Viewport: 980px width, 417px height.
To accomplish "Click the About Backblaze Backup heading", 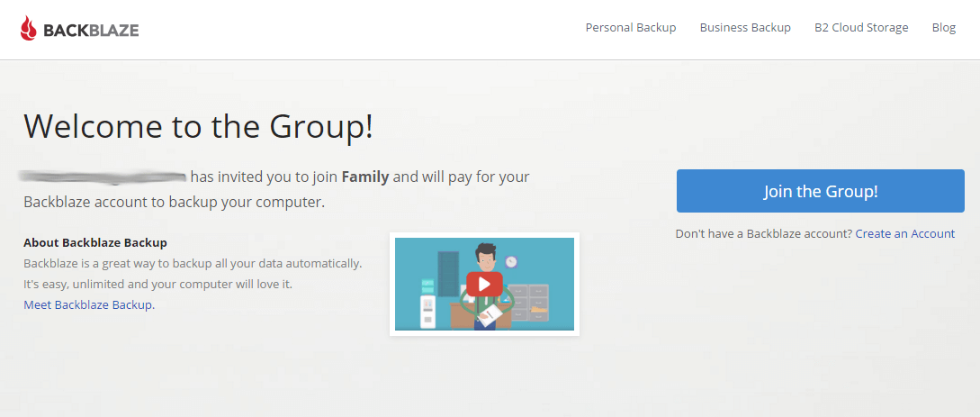I will point(95,242).
